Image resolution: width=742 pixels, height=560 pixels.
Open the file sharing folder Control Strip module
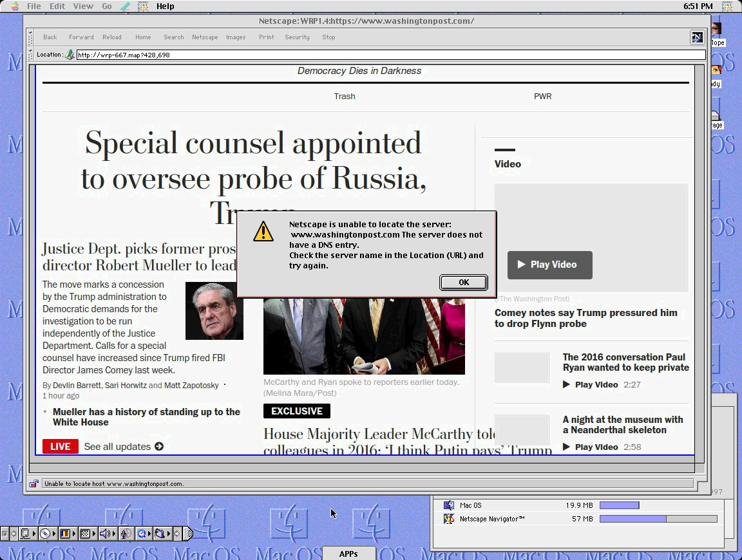(x=162, y=534)
